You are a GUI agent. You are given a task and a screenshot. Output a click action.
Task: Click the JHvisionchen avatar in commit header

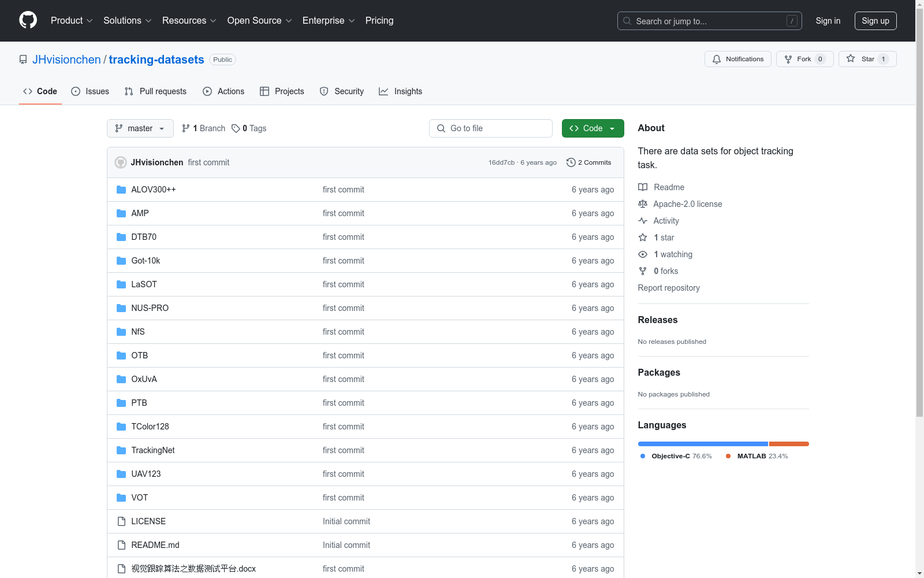click(x=121, y=162)
